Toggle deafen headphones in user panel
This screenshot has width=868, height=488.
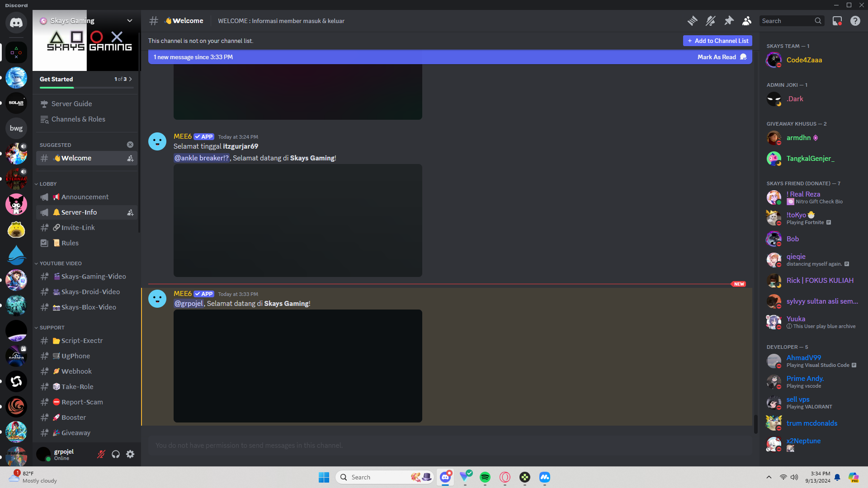116,454
